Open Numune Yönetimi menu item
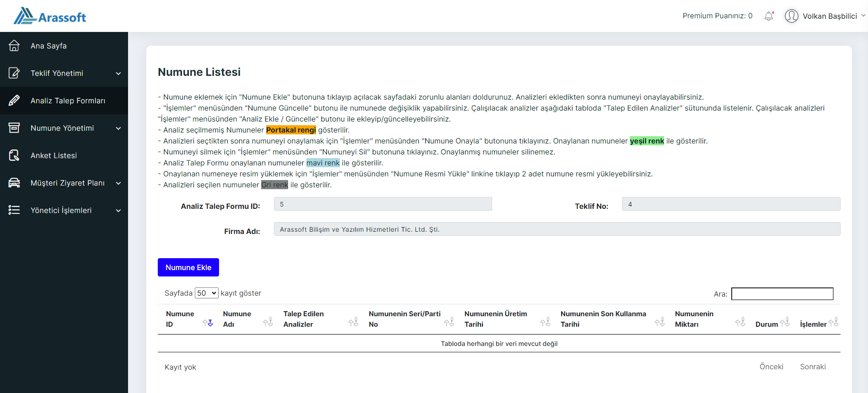The height and width of the screenshot is (393, 868). click(64, 128)
